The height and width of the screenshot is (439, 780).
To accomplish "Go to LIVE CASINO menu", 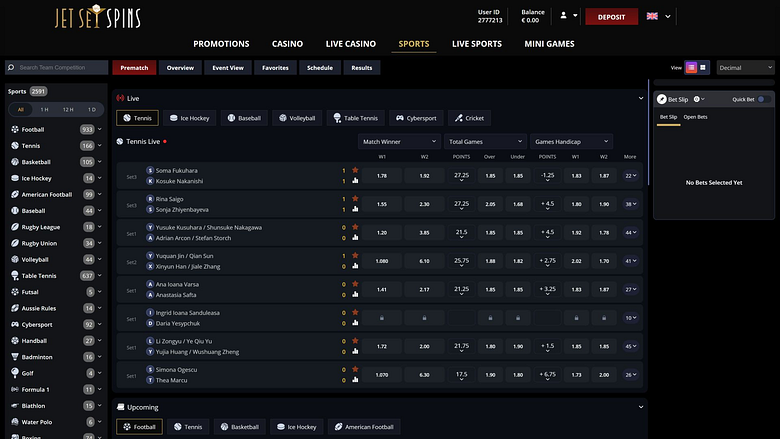I will pyautogui.click(x=351, y=44).
